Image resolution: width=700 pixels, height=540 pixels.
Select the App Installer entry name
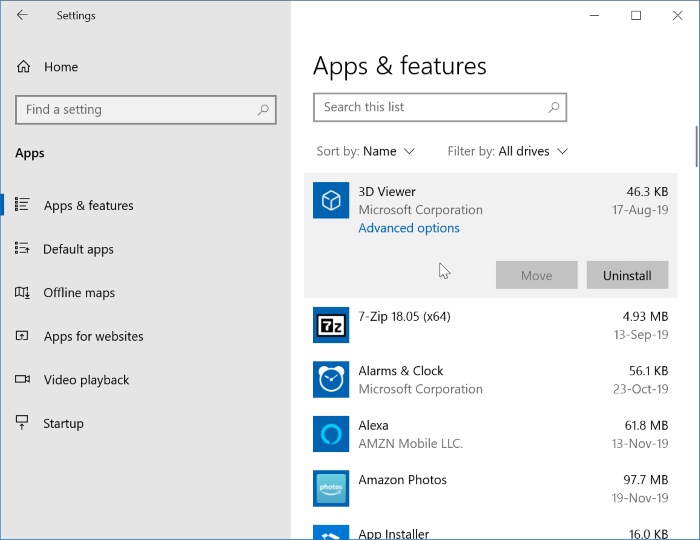393,533
